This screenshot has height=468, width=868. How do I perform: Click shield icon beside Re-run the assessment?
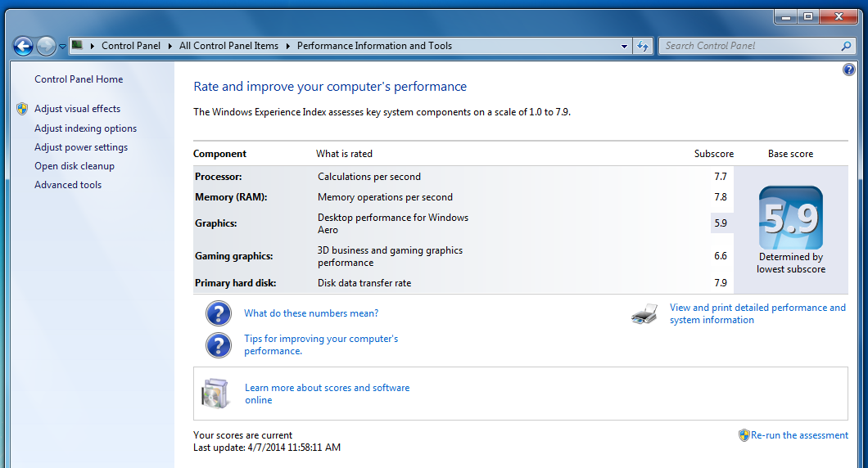[744, 435]
